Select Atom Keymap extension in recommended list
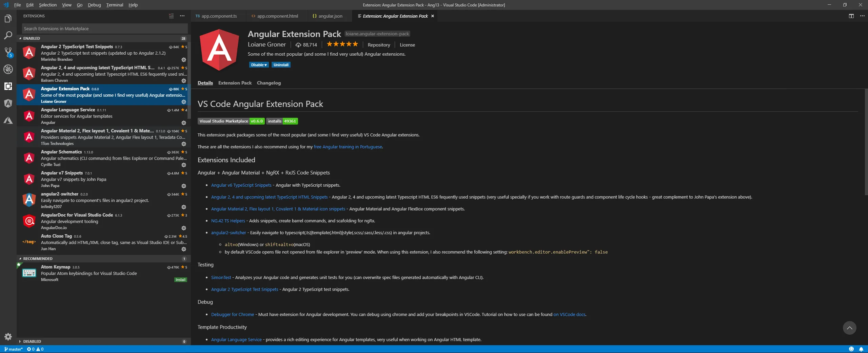 tap(104, 273)
